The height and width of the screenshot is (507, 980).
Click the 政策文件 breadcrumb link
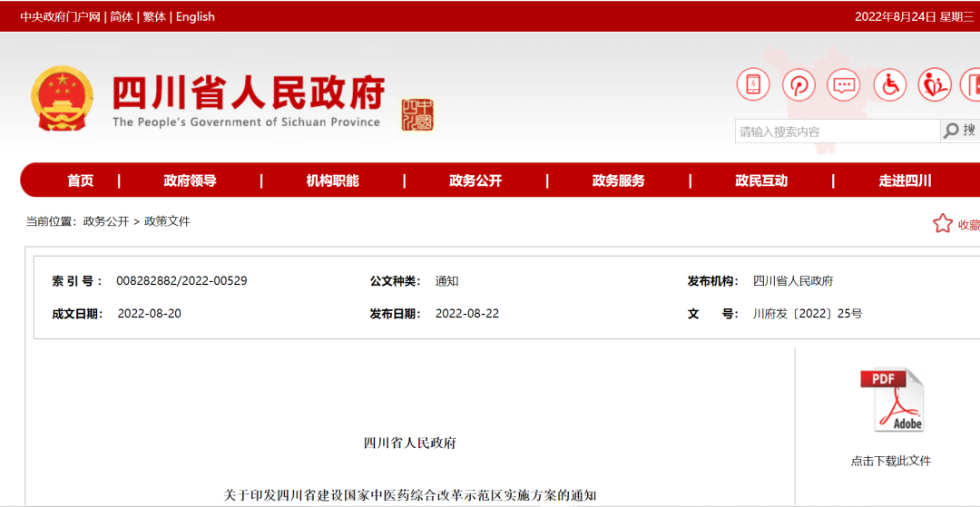[168, 221]
